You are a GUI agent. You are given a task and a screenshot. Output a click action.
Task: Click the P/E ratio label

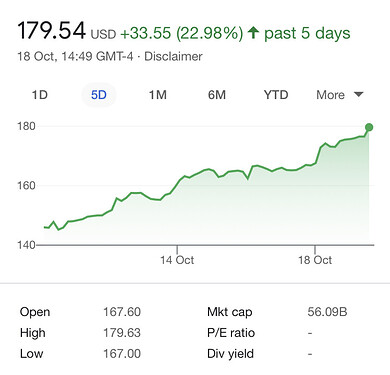[x=231, y=333]
